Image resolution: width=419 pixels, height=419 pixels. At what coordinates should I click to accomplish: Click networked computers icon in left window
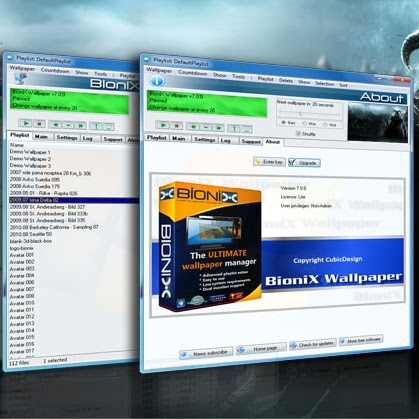(20, 79)
